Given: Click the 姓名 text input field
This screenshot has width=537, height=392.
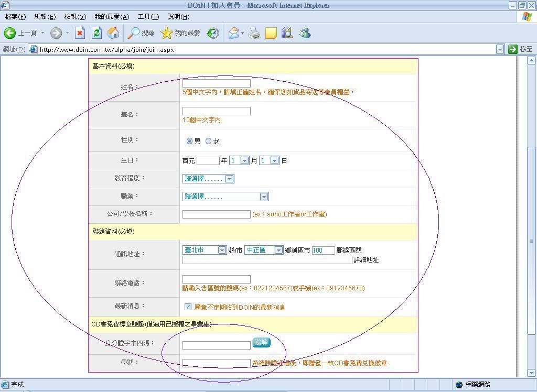Looking at the screenshot, I should [x=216, y=83].
